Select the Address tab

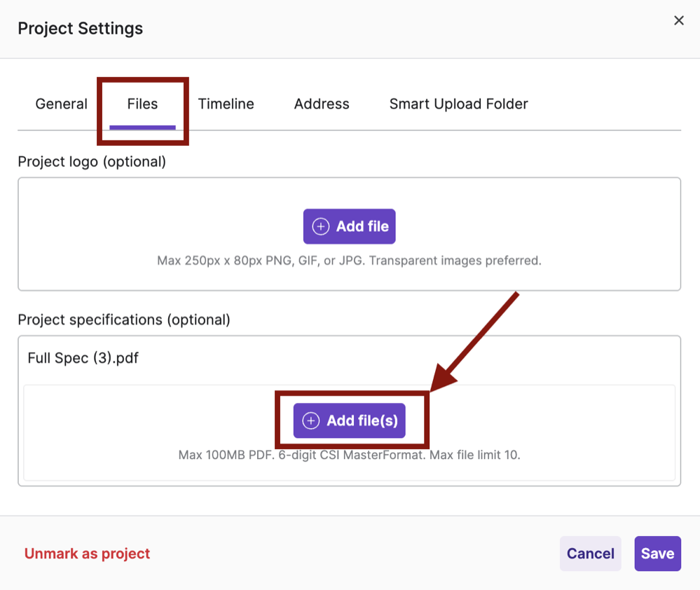coord(322,104)
